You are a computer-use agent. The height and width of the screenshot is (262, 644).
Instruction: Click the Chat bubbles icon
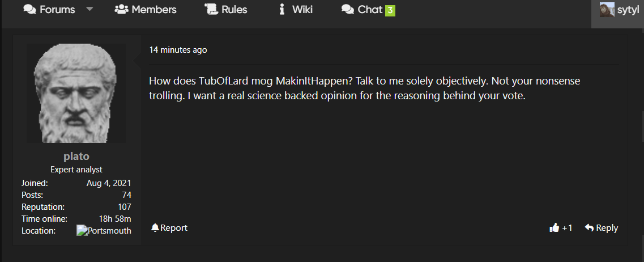348,10
